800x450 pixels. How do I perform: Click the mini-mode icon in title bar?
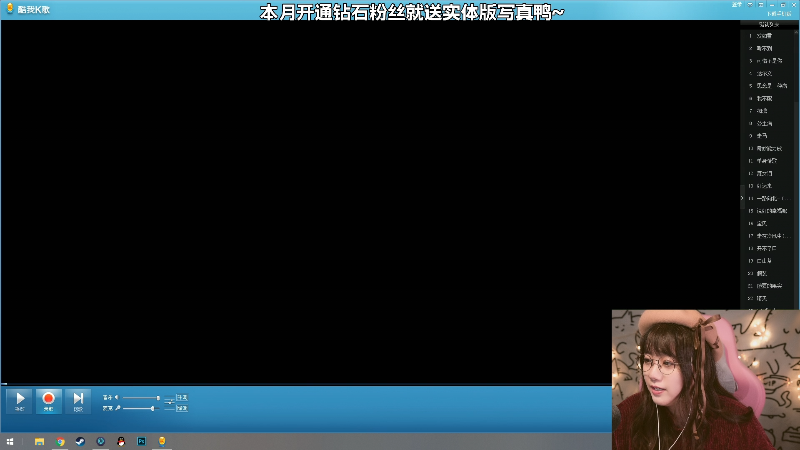pos(761,5)
